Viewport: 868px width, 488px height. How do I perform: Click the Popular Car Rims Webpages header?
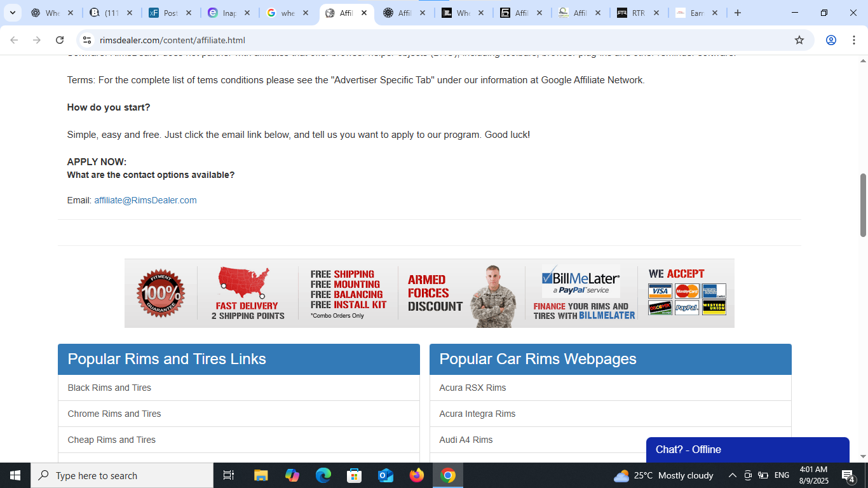(x=611, y=359)
